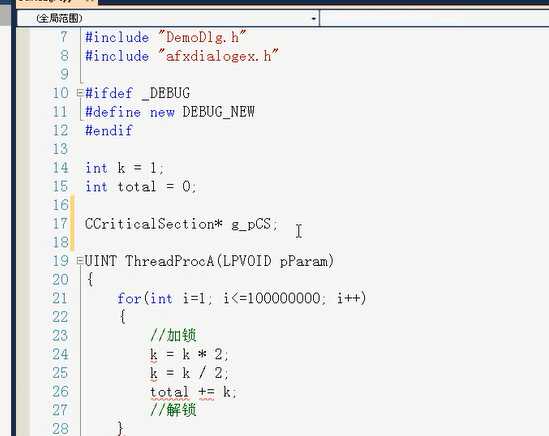Screen dimensions: 549x436
Task: Click the members combo box on the right
Action: click(435, 18)
